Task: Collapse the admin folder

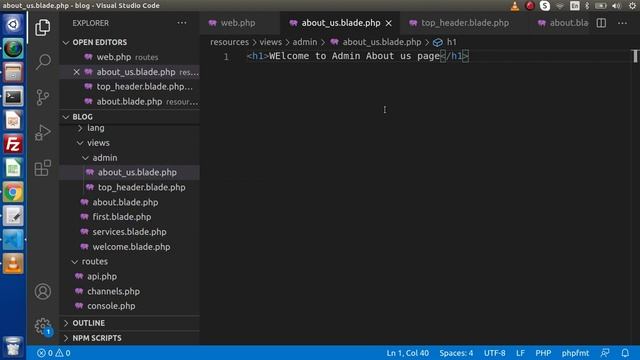Action: (x=104, y=158)
